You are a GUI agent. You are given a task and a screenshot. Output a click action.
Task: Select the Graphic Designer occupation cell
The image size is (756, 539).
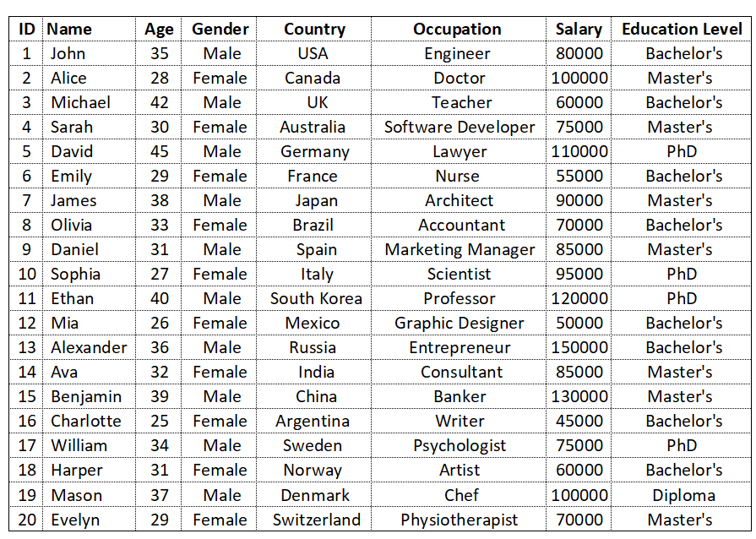tap(459, 323)
